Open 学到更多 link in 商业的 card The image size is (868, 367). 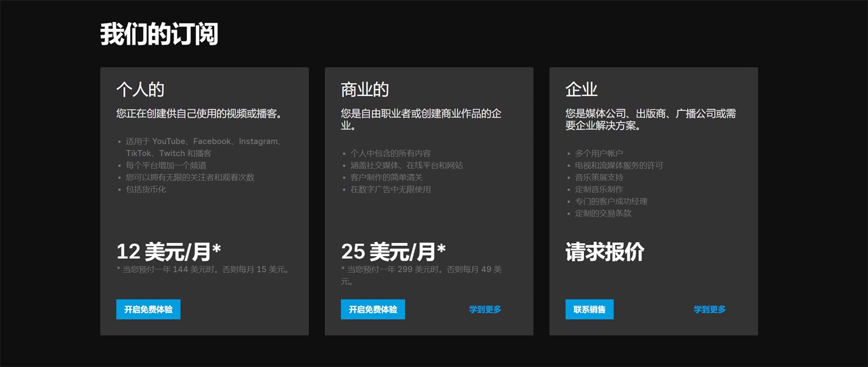coord(485,309)
